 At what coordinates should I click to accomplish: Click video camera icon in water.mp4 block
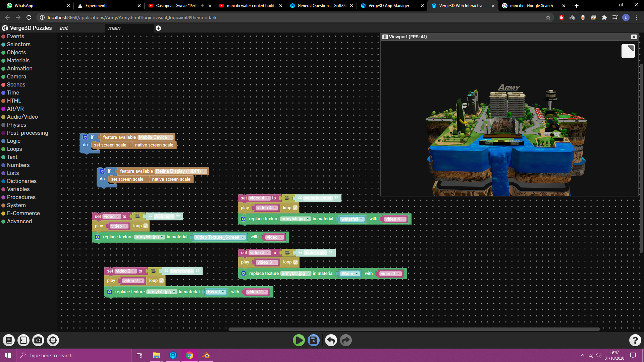point(287,253)
